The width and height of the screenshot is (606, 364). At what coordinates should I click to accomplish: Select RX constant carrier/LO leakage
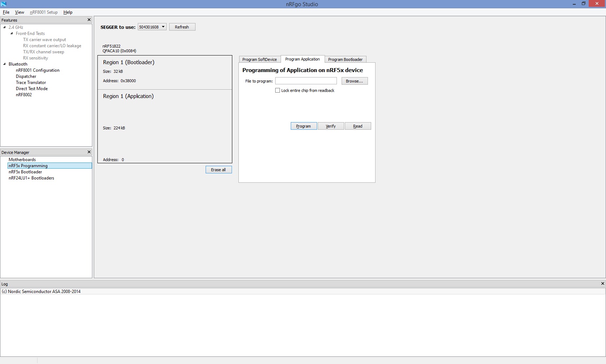click(x=52, y=46)
